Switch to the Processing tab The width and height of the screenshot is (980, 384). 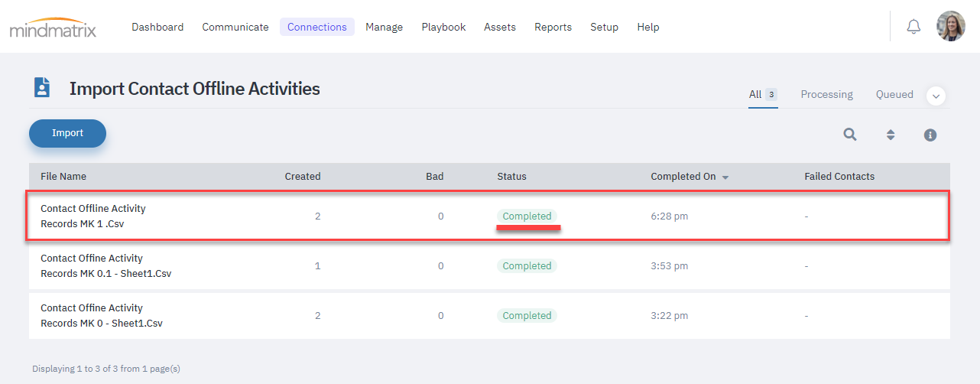pyautogui.click(x=826, y=94)
